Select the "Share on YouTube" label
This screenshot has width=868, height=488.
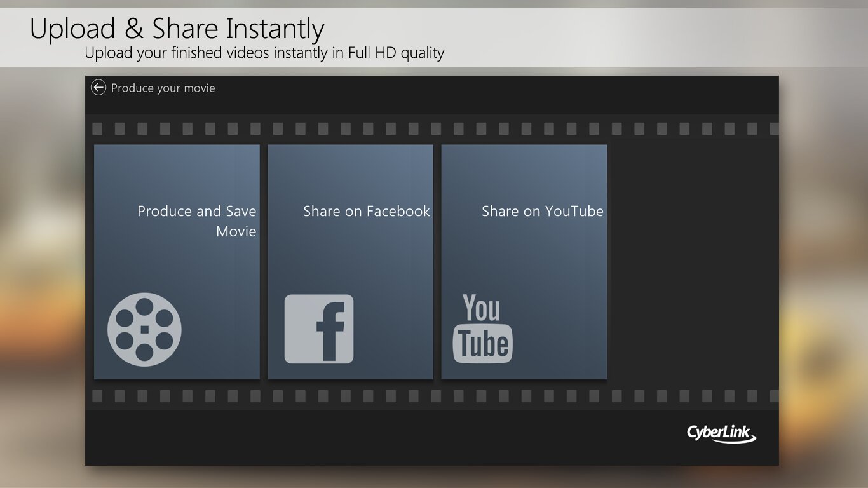point(543,211)
